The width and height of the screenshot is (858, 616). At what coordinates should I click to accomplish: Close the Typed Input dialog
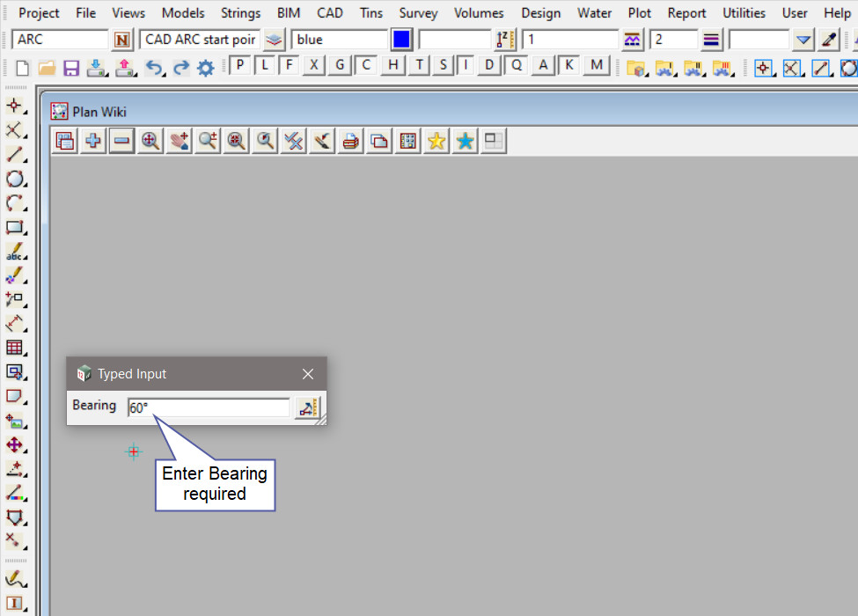(x=308, y=374)
